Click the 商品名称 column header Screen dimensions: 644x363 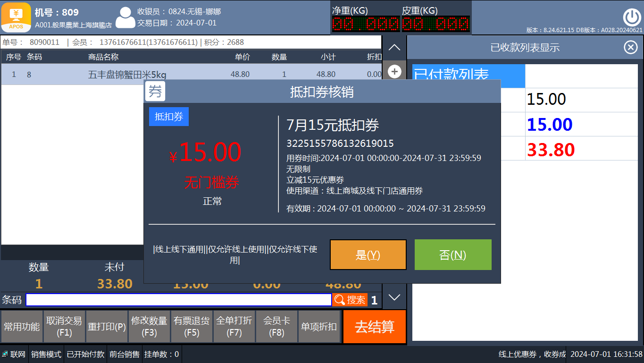click(x=103, y=57)
